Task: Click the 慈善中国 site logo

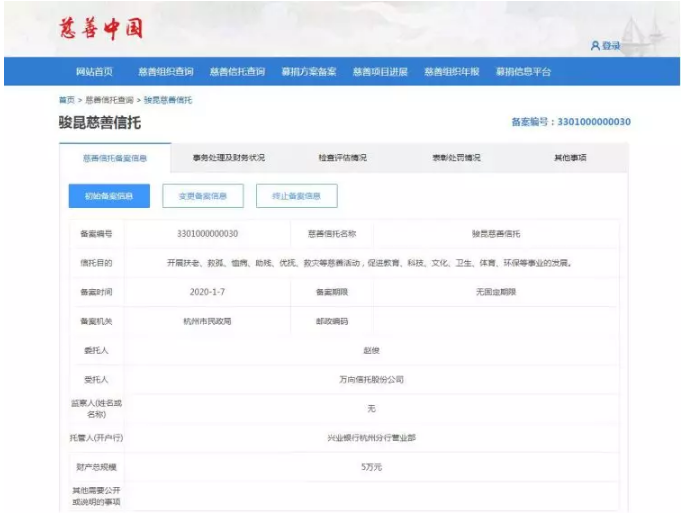Action: (x=100, y=28)
